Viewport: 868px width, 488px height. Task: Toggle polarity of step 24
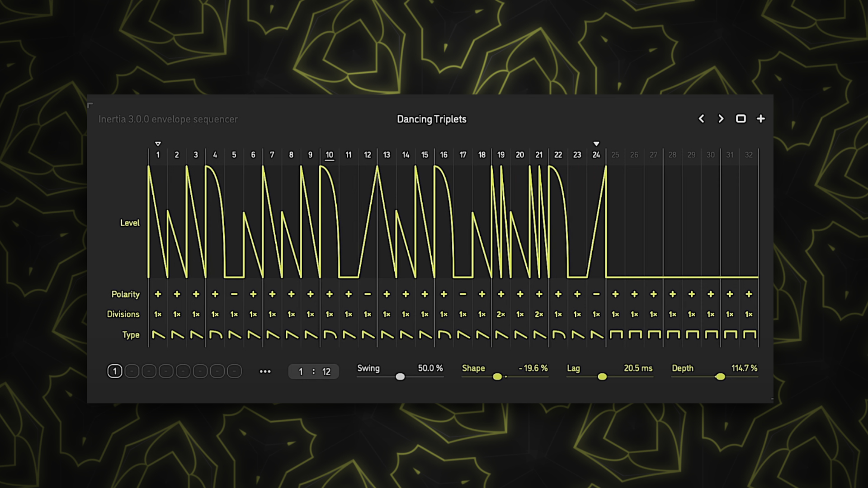pos(596,294)
